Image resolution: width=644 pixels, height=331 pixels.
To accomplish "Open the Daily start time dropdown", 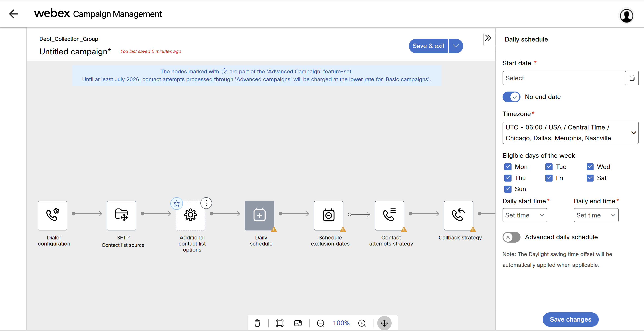I will click(x=525, y=215).
